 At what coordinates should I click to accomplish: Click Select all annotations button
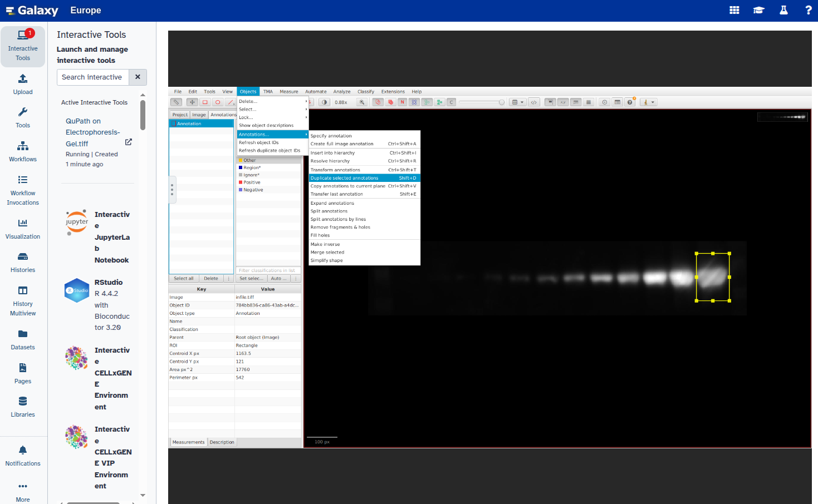[x=184, y=278]
